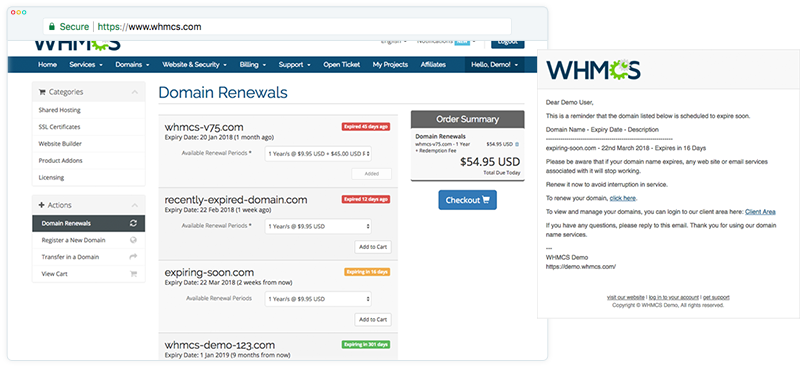Open View Cart action
This screenshot has height=368, width=800.
89,274
